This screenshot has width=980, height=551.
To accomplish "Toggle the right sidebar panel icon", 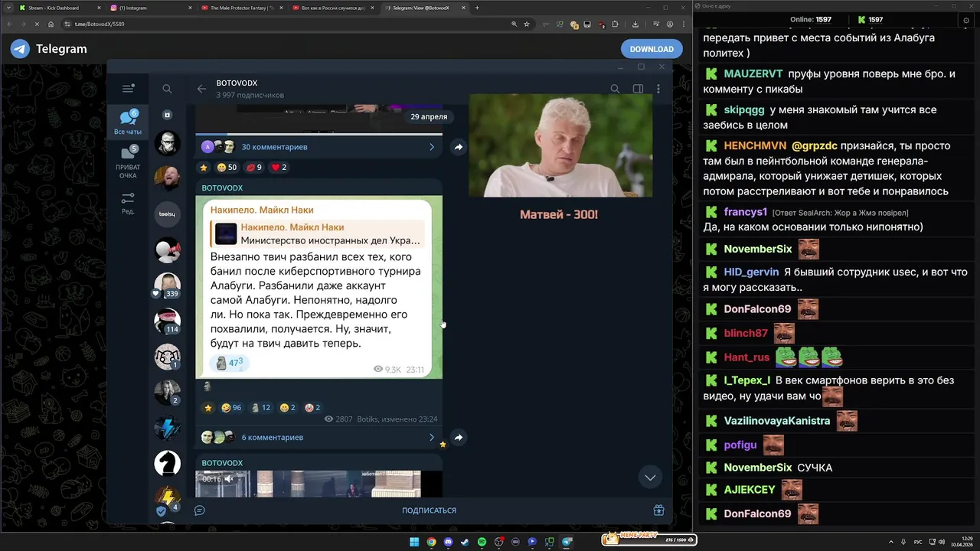I will click(638, 89).
